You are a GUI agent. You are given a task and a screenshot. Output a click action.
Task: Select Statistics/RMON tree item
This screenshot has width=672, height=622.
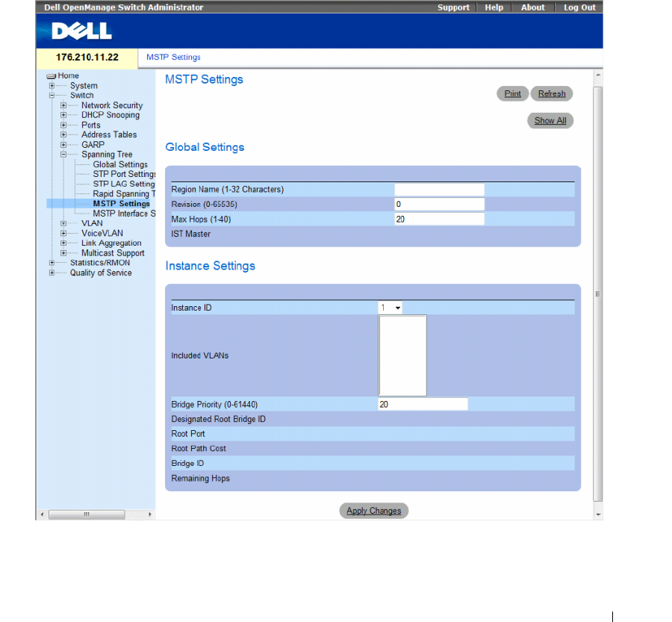click(100, 263)
